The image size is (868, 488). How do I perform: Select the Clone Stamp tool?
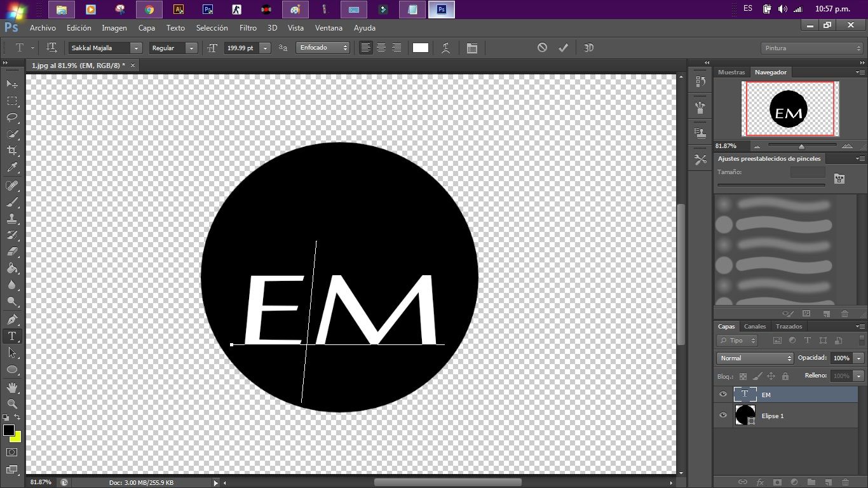click(x=12, y=219)
